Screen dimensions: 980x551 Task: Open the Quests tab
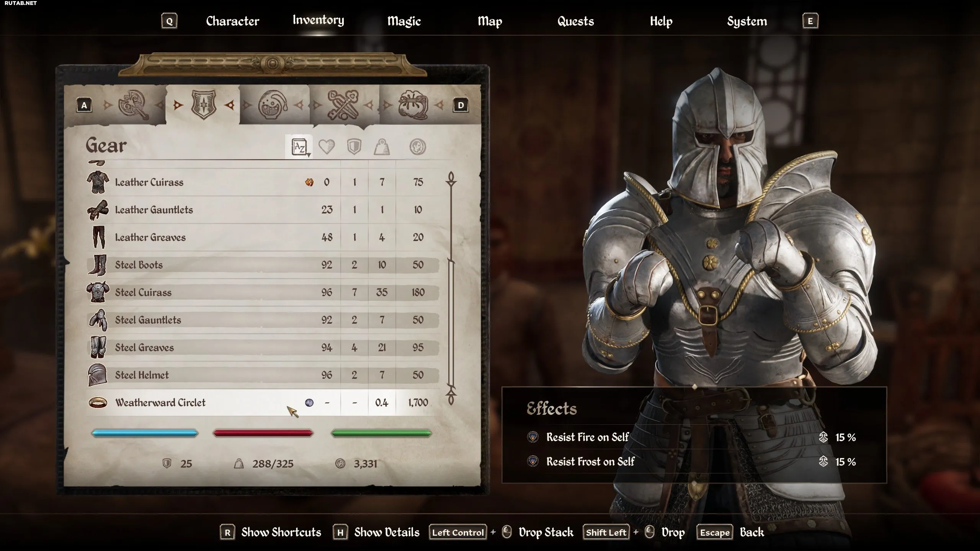575,21
